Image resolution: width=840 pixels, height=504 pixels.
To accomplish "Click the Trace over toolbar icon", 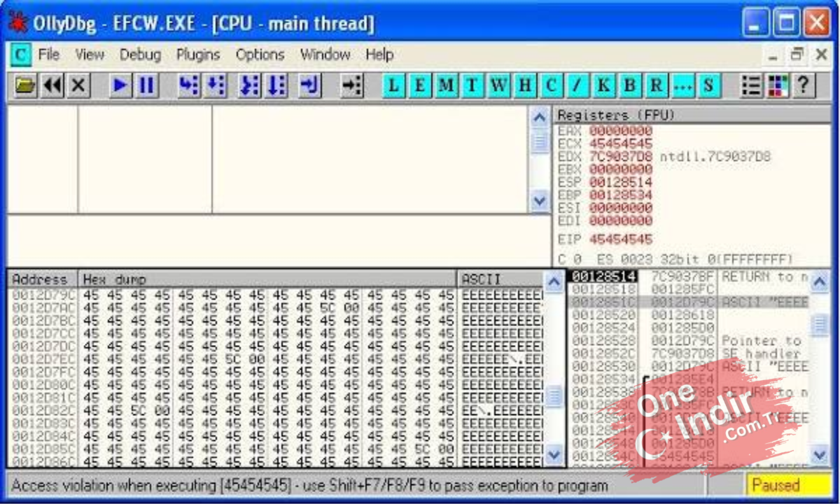I will 276,85.
